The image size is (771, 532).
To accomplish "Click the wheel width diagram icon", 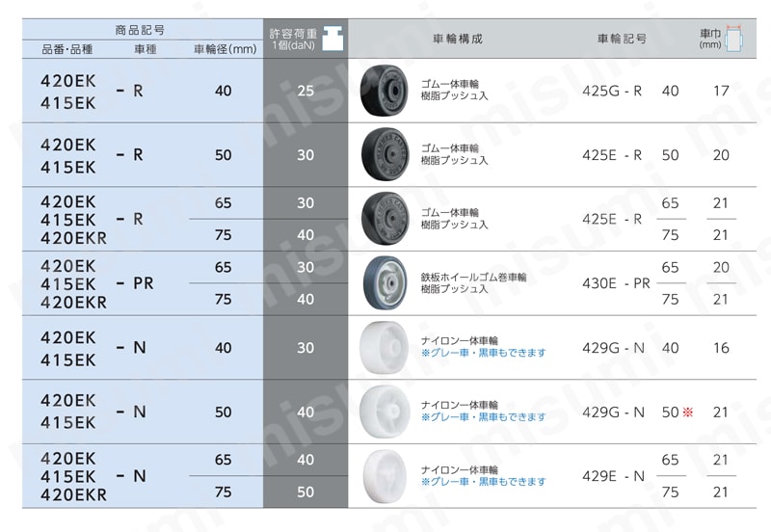I will (x=734, y=39).
